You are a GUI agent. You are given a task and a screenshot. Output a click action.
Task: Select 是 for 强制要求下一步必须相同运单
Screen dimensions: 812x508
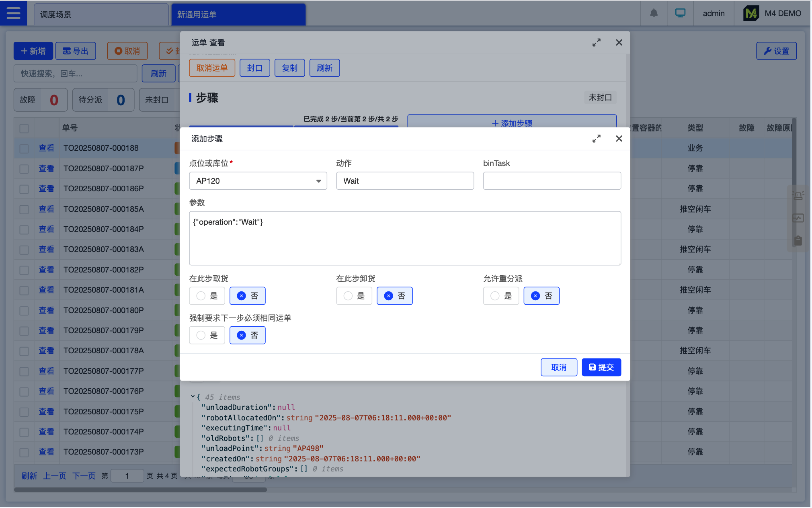click(x=207, y=336)
